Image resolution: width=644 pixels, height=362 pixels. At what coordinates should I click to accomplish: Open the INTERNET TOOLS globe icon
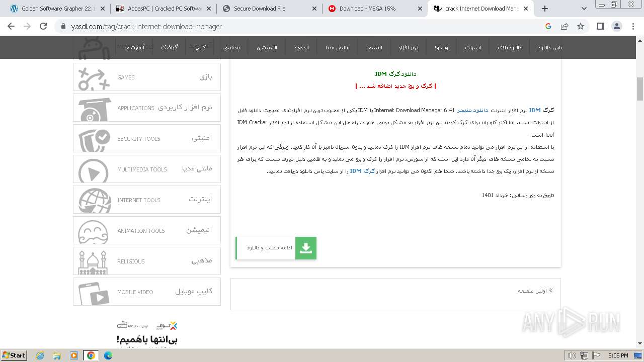(94, 200)
